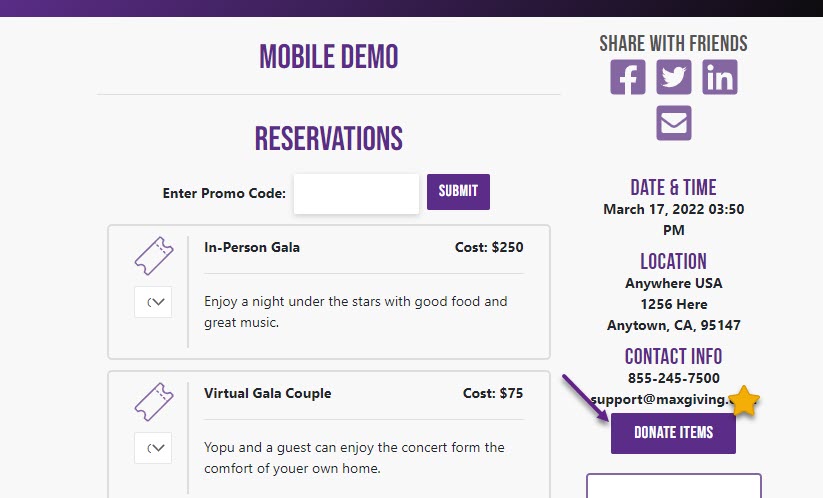Click the gold star icon
823x498 pixels.
744,401
